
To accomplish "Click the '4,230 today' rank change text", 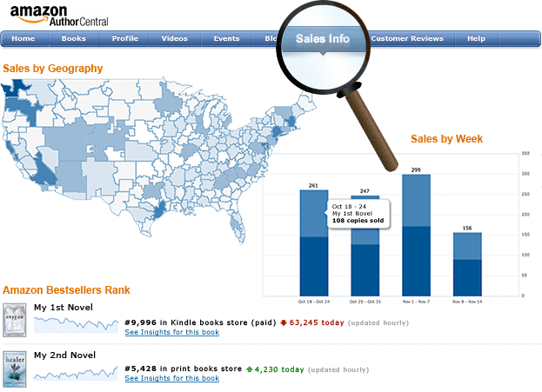I will click(279, 369).
